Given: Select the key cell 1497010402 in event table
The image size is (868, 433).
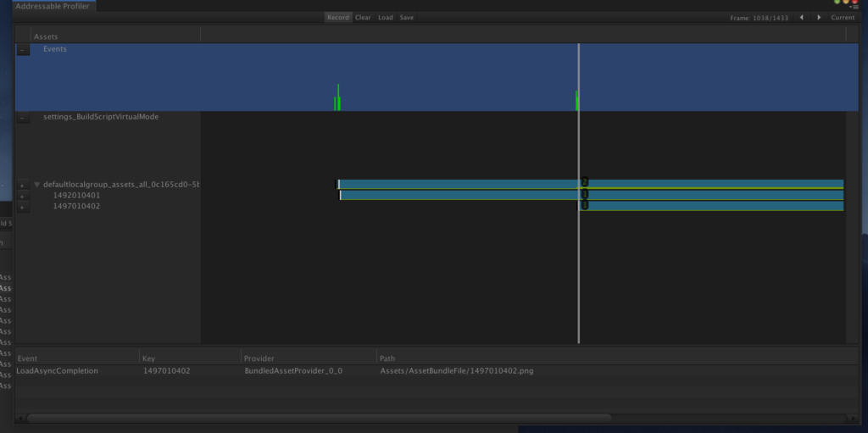Looking at the screenshot, I should pyautogui.click(x=167, y=371).
